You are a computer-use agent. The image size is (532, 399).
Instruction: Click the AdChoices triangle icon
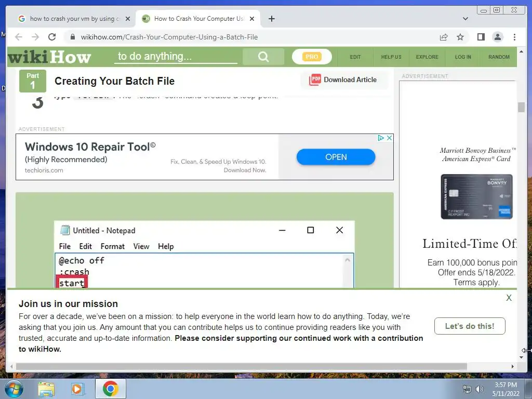coord(381,138)
